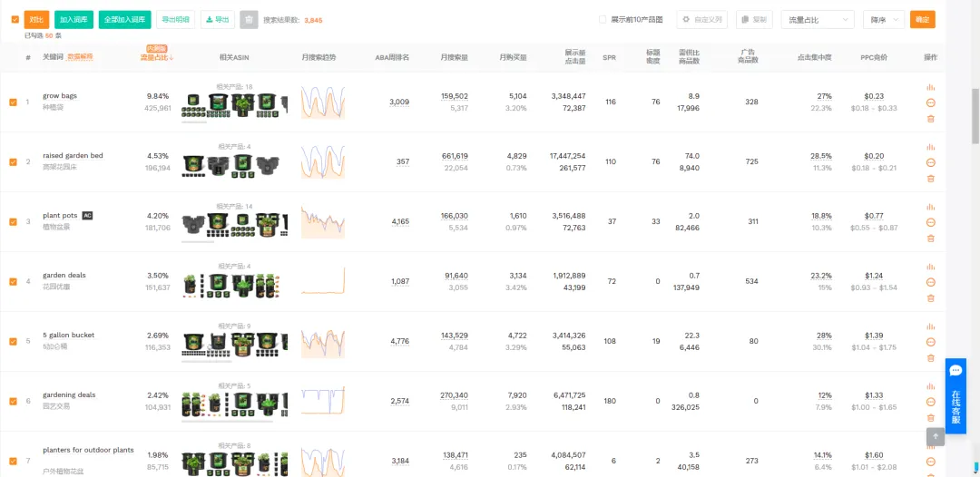Image resolution: width=980 pixels, height=477 pixels.
Task: Delete the 5 gallon bucket row
Action: [931, 358]
